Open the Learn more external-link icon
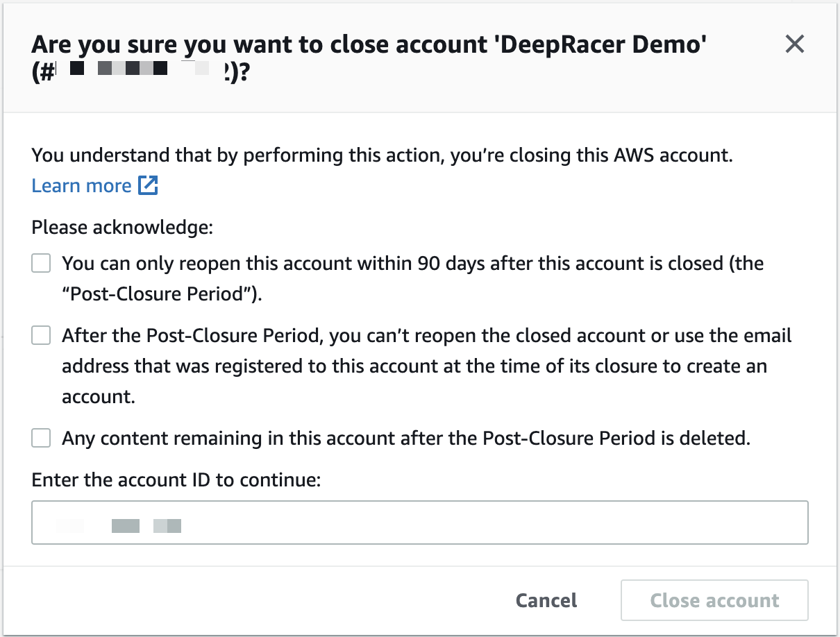This screenshot has height=637, width=840. pyautogui.click(x=149, y=186)
